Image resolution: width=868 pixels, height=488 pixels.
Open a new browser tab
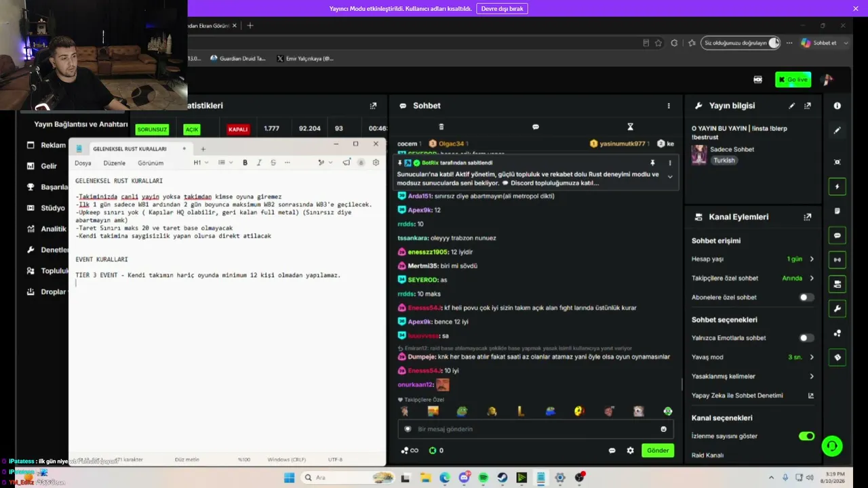(250, 26)
